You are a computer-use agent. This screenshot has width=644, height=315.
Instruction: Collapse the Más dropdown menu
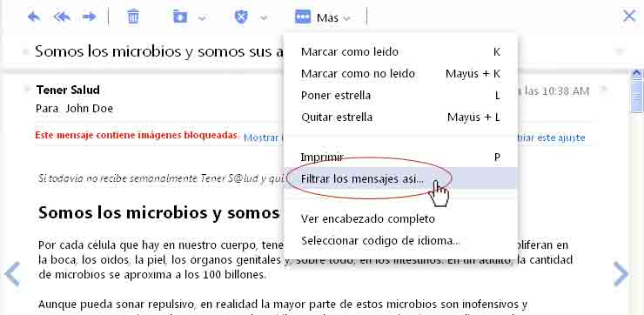coord(346,18)
